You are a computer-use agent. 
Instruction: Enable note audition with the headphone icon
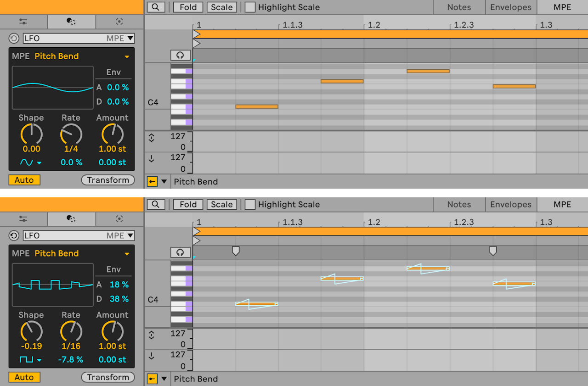180,55
